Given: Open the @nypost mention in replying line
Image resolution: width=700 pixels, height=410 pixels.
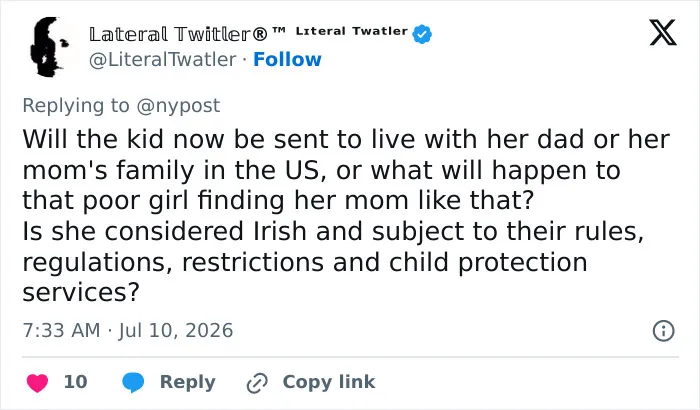Looking at the screenshot, I should click(178, 106).
